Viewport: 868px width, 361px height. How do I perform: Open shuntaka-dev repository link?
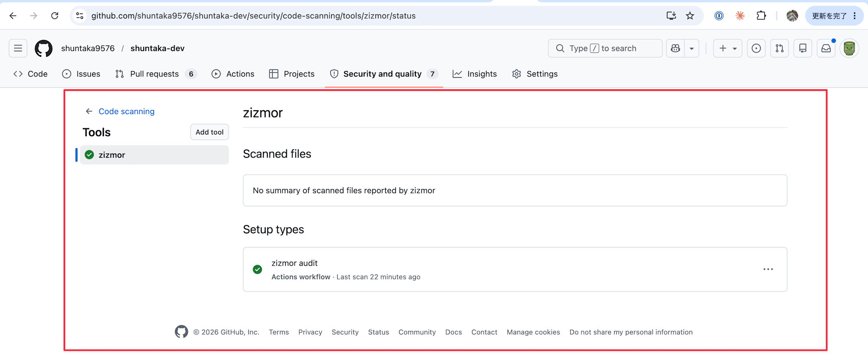click(x=158, y=48)
